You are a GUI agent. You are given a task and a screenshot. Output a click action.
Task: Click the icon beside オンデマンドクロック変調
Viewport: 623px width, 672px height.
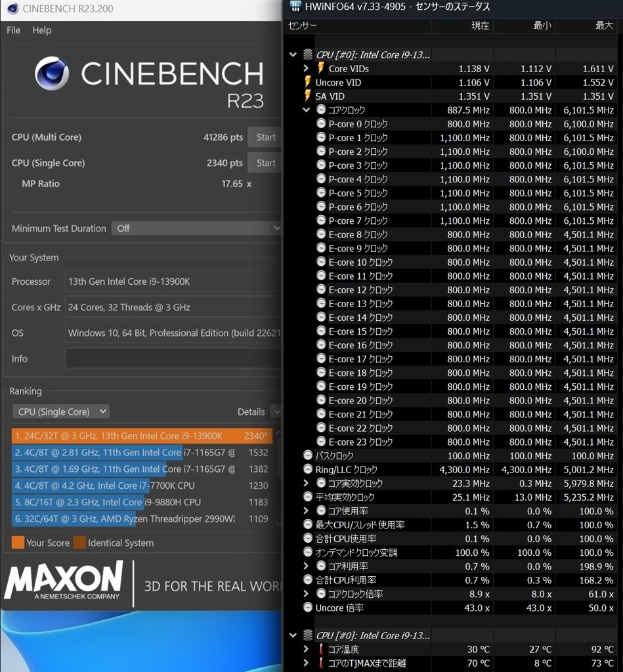(307, 552)
